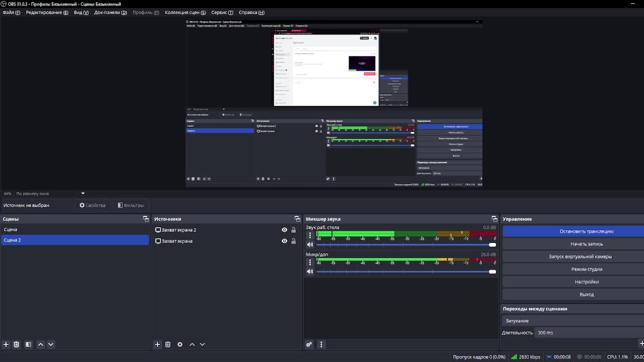Image resolution: width=644 pixels, height=362 pixels.
Task: Open the Коллекция сцен menu
Action: 185,12
